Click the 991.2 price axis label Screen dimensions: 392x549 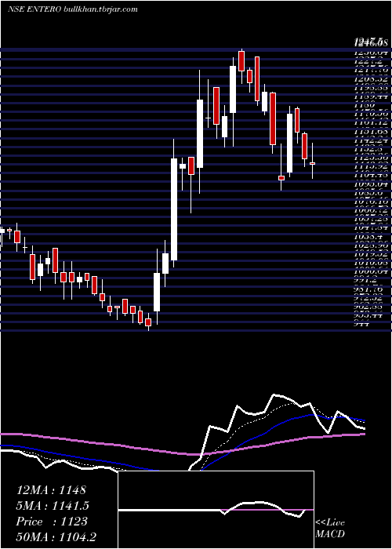click(x=365, y=280)
